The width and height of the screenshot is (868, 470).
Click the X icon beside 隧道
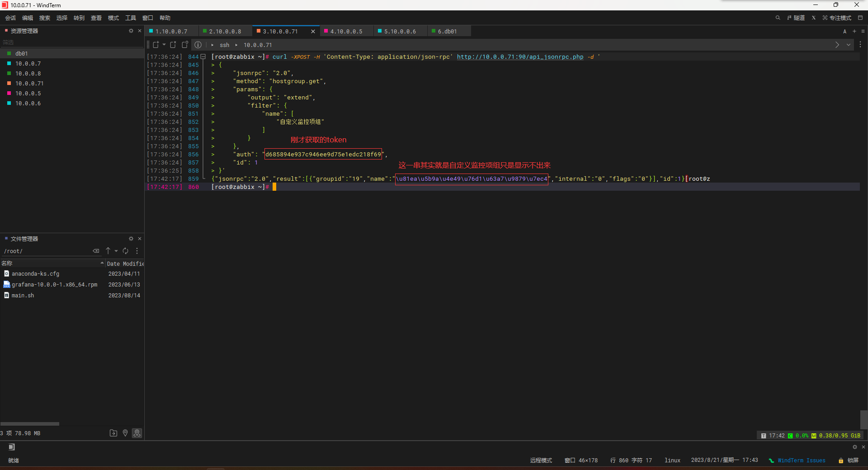click(814, 18)
